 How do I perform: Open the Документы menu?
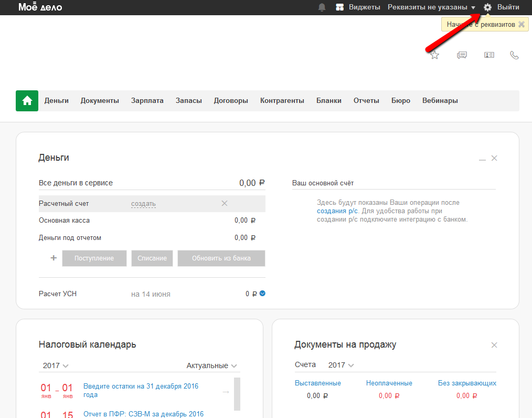tap(100, 101)
